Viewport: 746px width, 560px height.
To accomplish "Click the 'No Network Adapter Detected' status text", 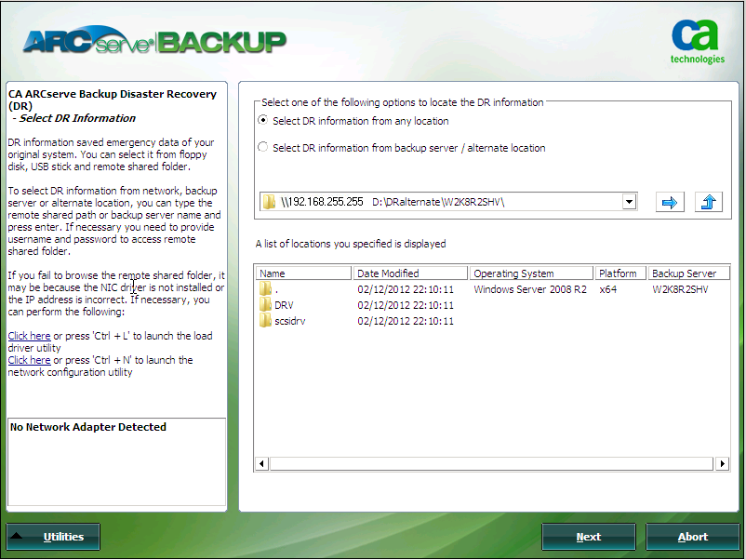I will point(88,427).
